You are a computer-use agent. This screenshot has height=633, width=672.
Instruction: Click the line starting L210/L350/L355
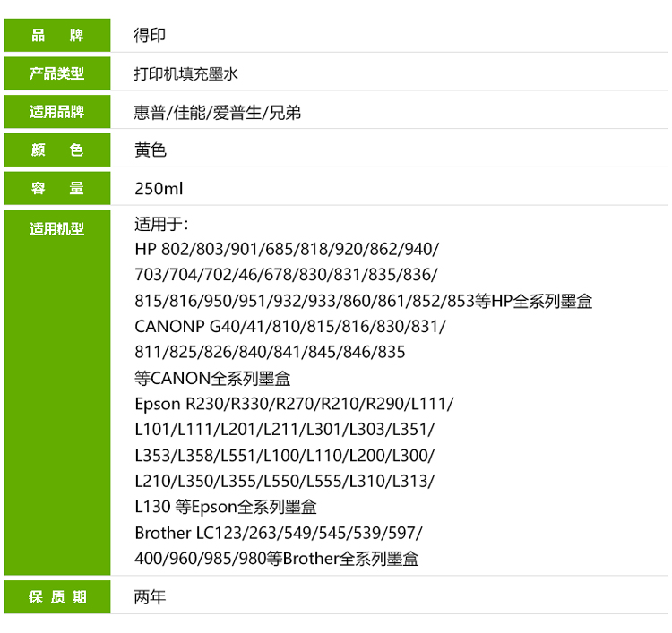(x=285, y=481)
